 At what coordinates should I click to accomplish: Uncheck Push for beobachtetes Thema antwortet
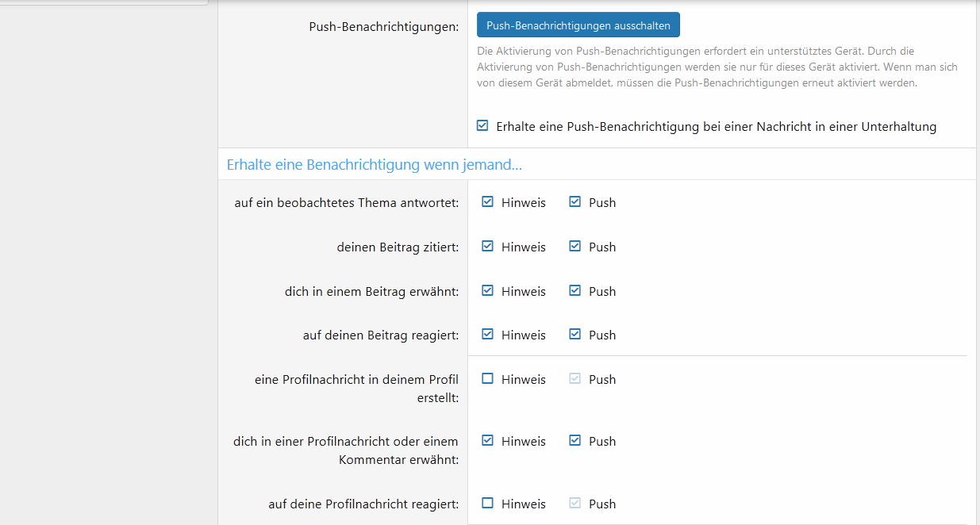pos(575,202)
